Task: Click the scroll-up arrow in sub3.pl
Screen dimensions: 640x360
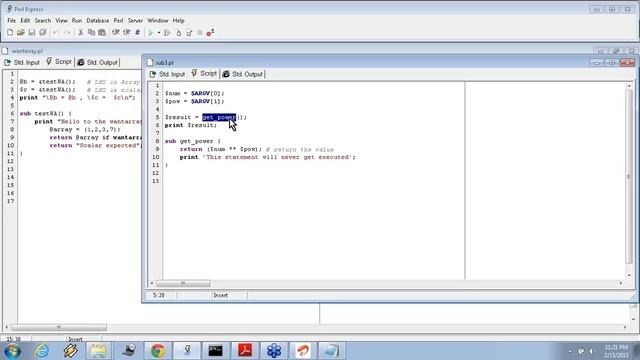Action: tap(629, 86)
